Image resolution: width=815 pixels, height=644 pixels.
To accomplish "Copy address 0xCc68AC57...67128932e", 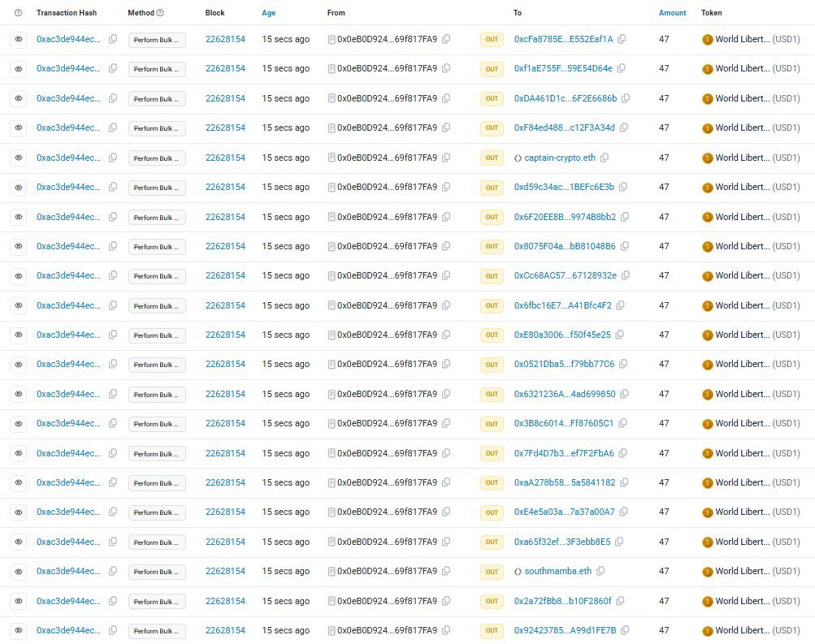I will pos(626,275).
